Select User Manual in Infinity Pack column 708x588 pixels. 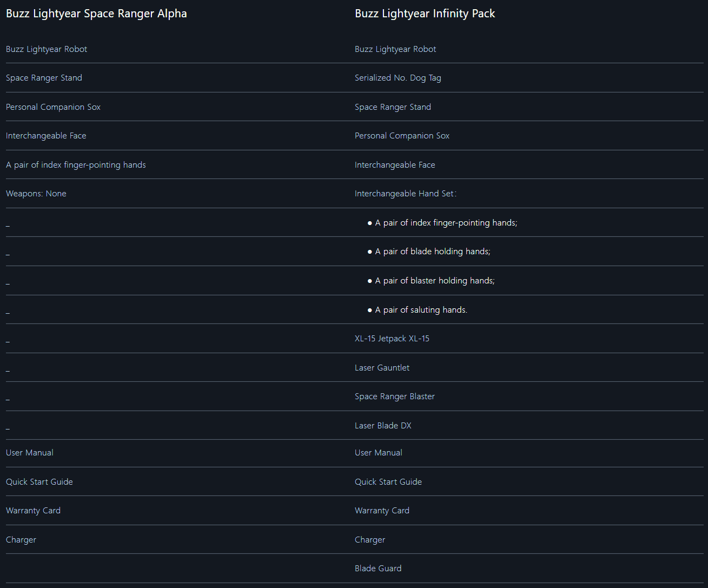tap(379, 453)
